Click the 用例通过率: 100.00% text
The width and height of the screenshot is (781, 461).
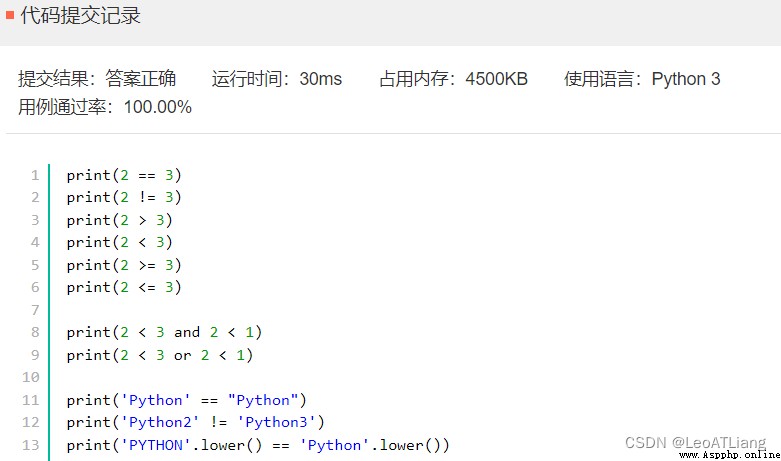pyautogui.click(x=105, y=107)
